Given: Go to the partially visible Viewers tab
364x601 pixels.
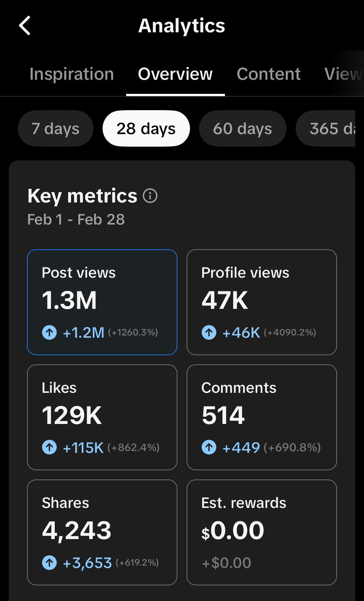Looking at the screenshot, I should (343, 74).
